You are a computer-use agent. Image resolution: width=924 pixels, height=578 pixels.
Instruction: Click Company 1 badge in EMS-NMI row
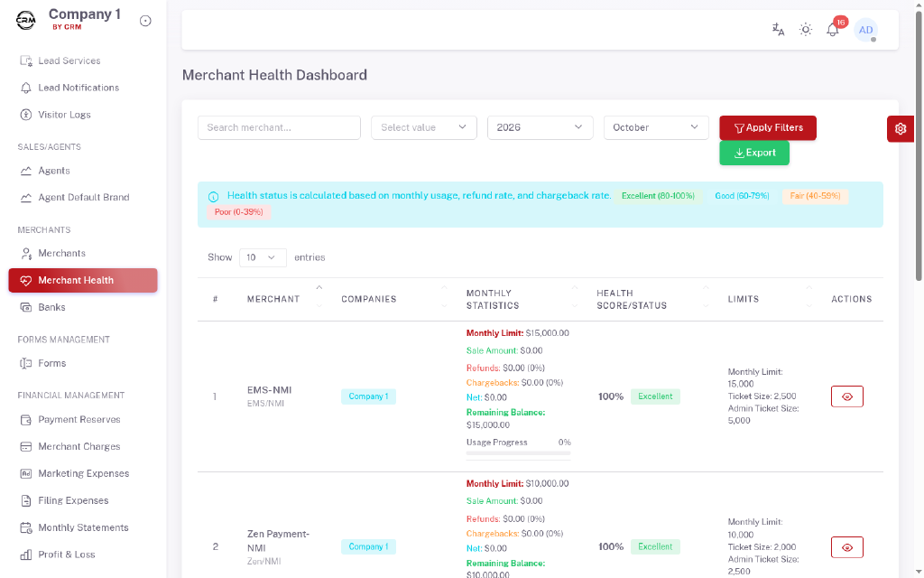tap(368, 396)
